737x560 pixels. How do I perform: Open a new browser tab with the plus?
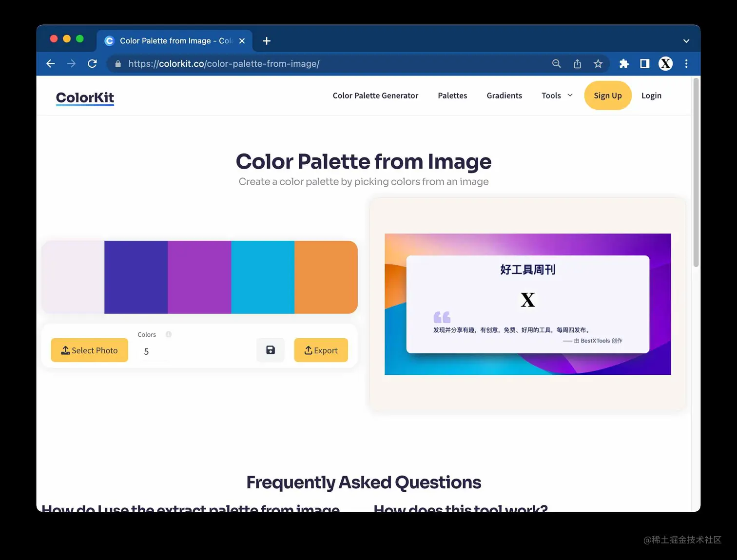(266, 41)
